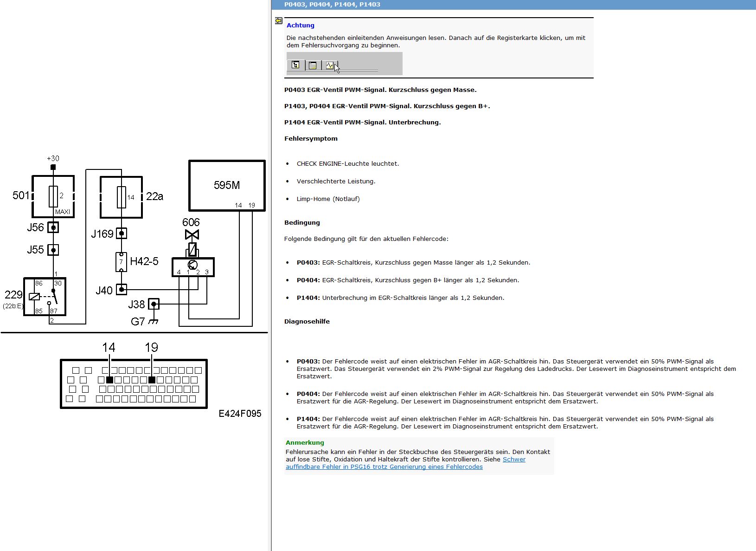Select the G7 ground symbol

coord(153,321)
